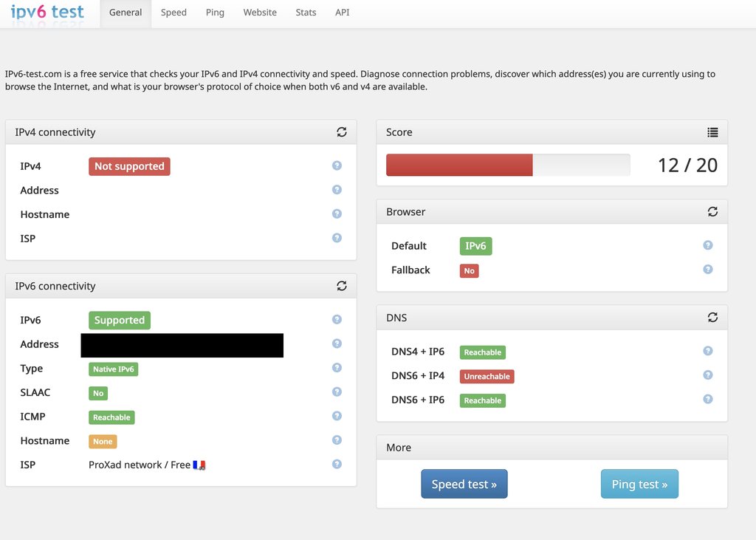
Task: Go to the Stats tab
Action: click(306, 13)
